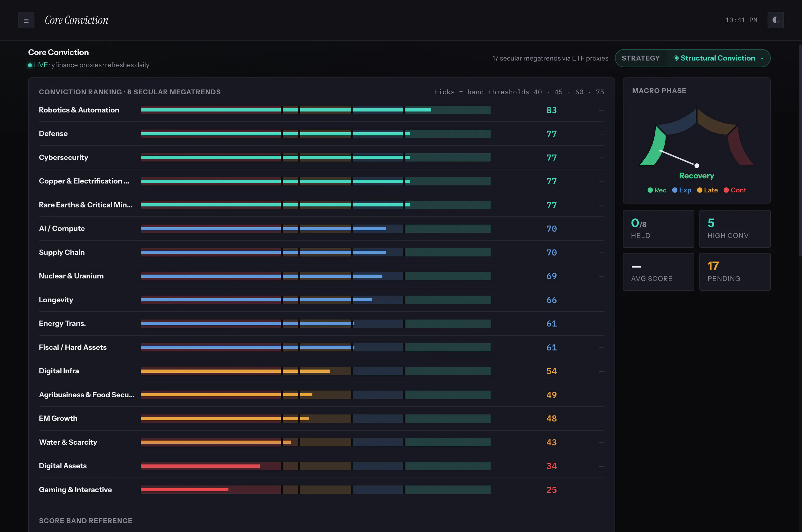802x532 pixels.
Task: Select the Robotics & Automation row
Action: [x=321, y=110]
